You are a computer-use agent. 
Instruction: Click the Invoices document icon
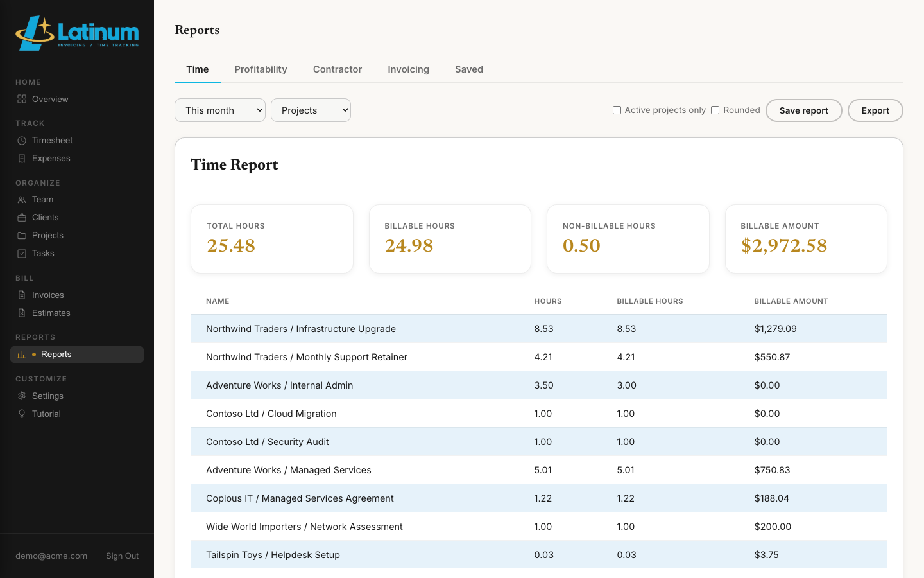22,295
